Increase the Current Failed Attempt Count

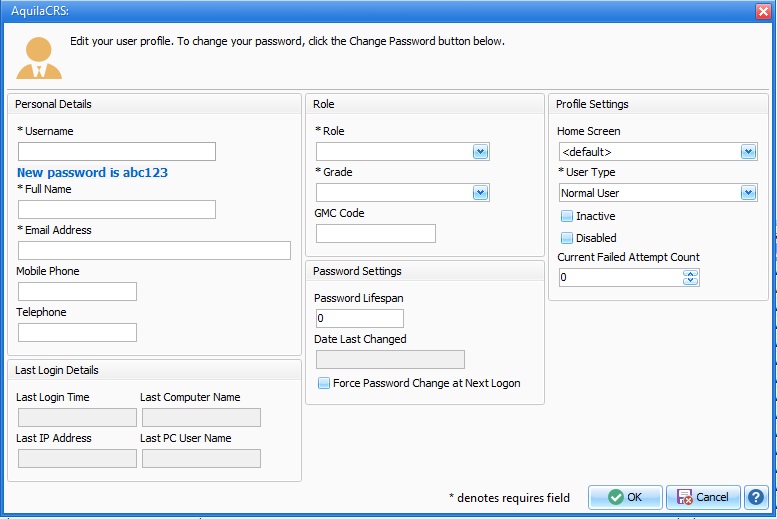click(690, 274)
